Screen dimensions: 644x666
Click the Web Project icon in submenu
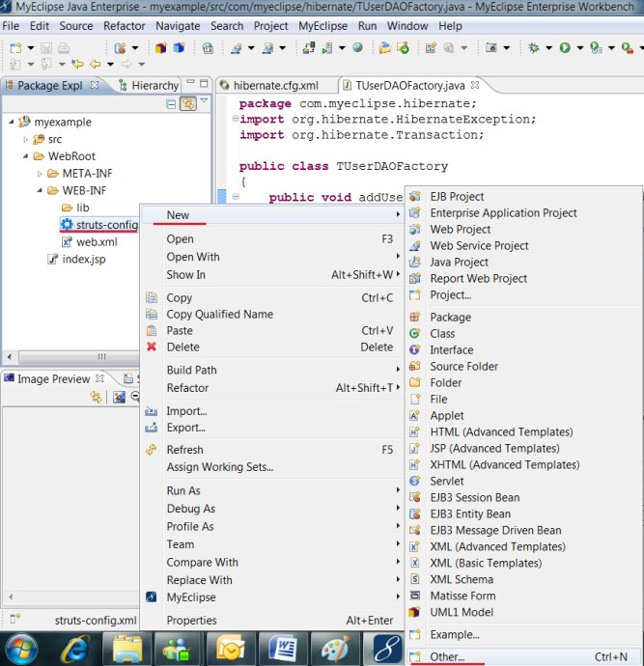tap(414, 230)
